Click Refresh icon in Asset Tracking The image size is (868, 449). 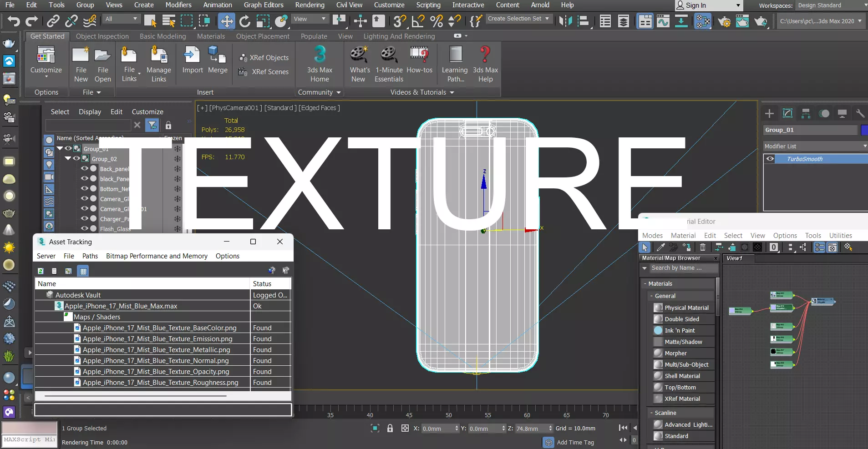tap(41, 271)
